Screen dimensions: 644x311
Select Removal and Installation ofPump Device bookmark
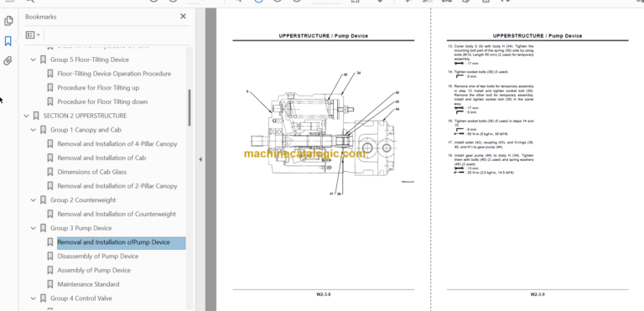click(121, 242)
